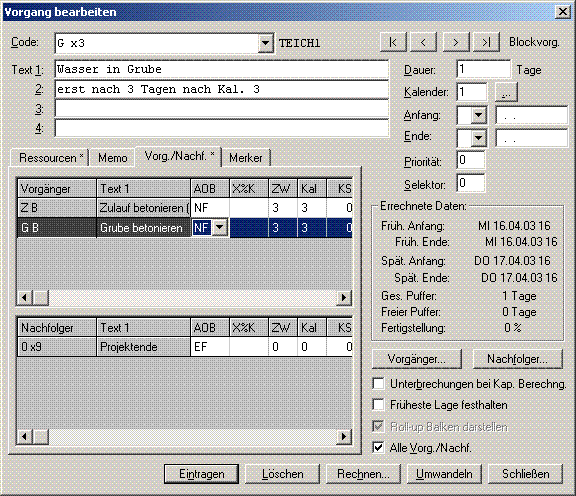Open the Anfang constraint dropdown
This screenshot has height=496, width=576.
pos(478,115)
